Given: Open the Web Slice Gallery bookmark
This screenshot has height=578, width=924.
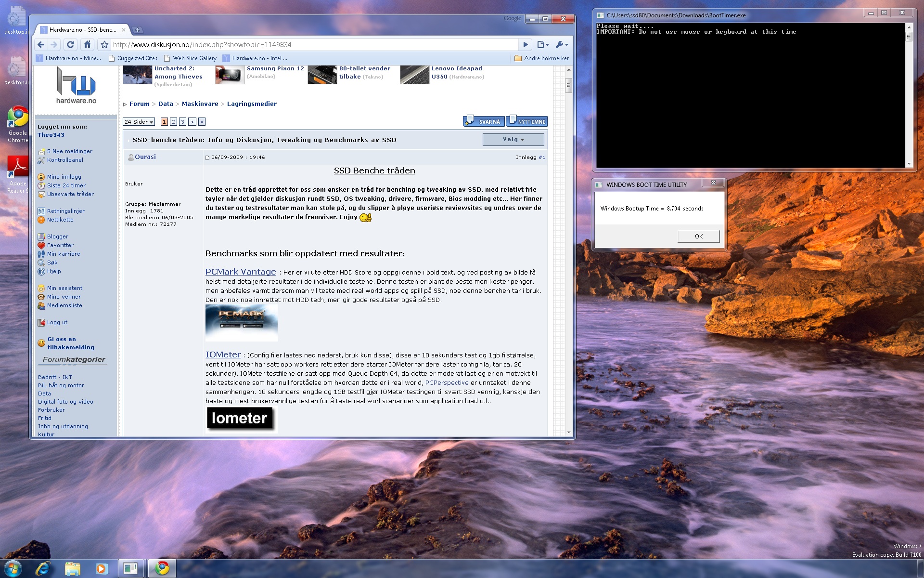Looking at the screenshot, I should 191,58.
